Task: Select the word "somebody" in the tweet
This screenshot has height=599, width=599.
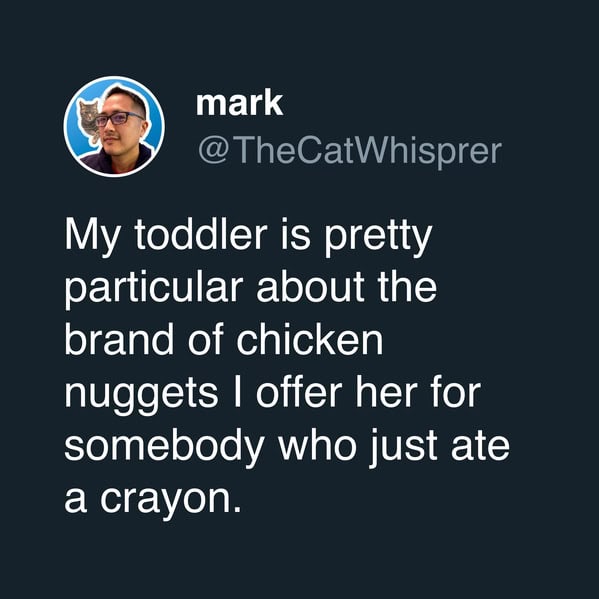Action: [165, 446]
